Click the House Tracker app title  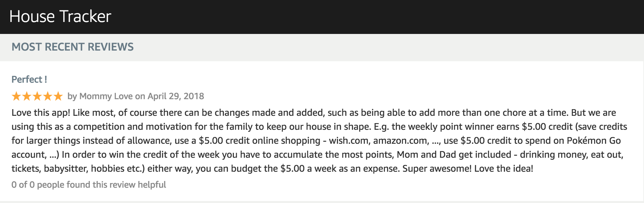(60, 16)
